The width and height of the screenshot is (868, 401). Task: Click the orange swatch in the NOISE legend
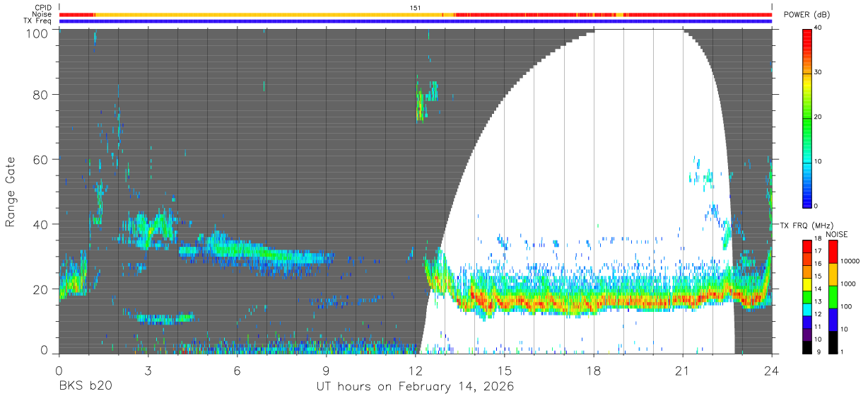click(833, 274)
